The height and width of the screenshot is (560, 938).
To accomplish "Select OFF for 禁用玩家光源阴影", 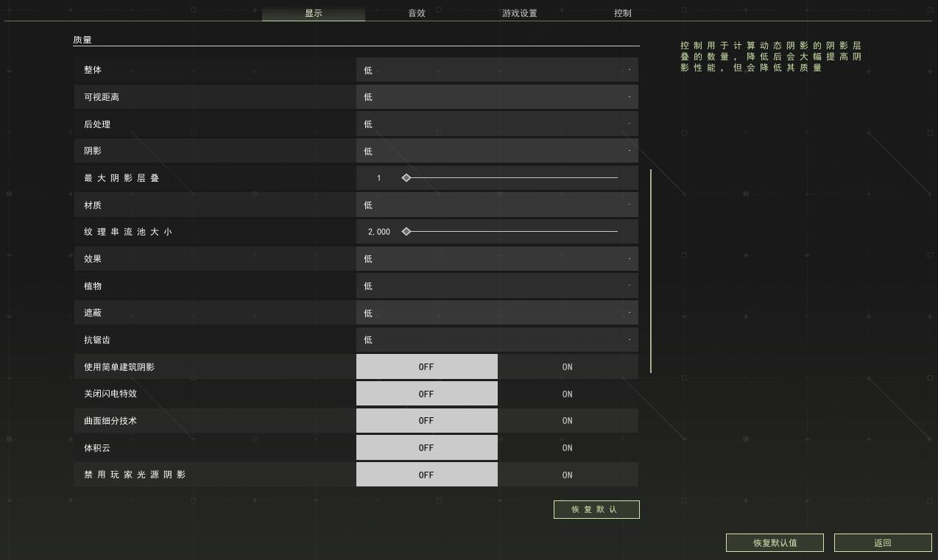I will point(427,475).
